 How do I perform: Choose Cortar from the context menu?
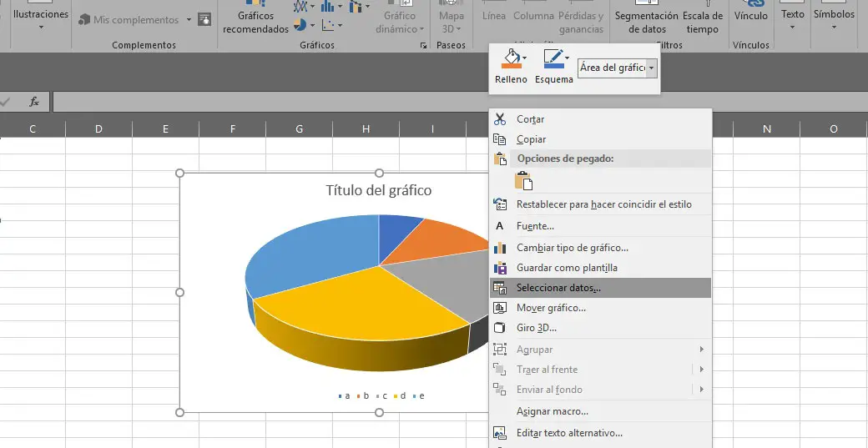coord(600,119)
